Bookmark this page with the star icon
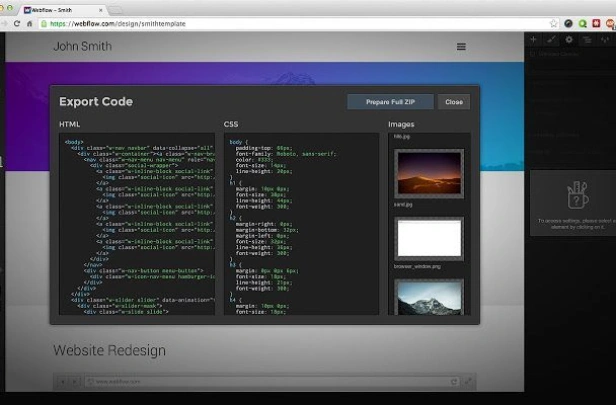616x405 pixels. pos(554,24)
